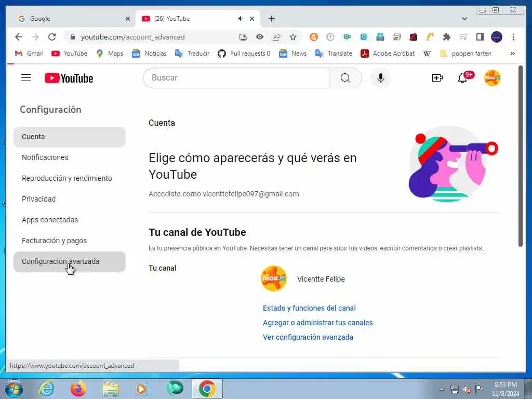Click Ver configuración avanzada link
This screenshot has height=399, width=532.
coord(308,337)
